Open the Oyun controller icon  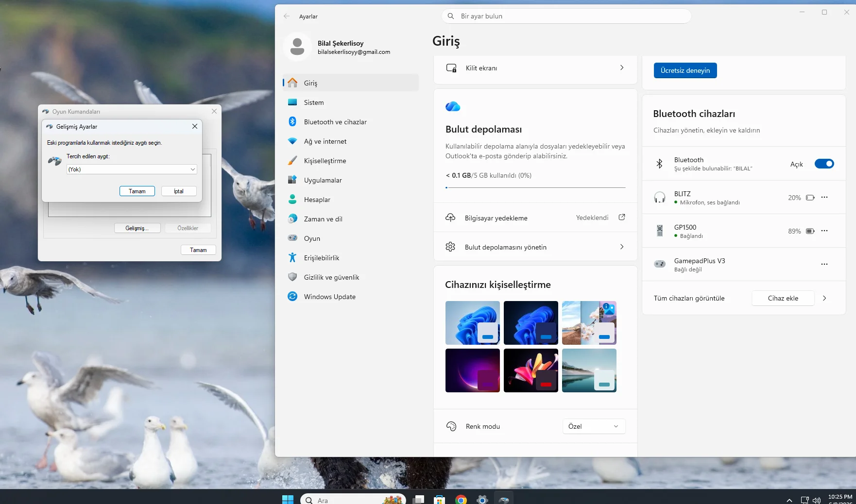292,238
